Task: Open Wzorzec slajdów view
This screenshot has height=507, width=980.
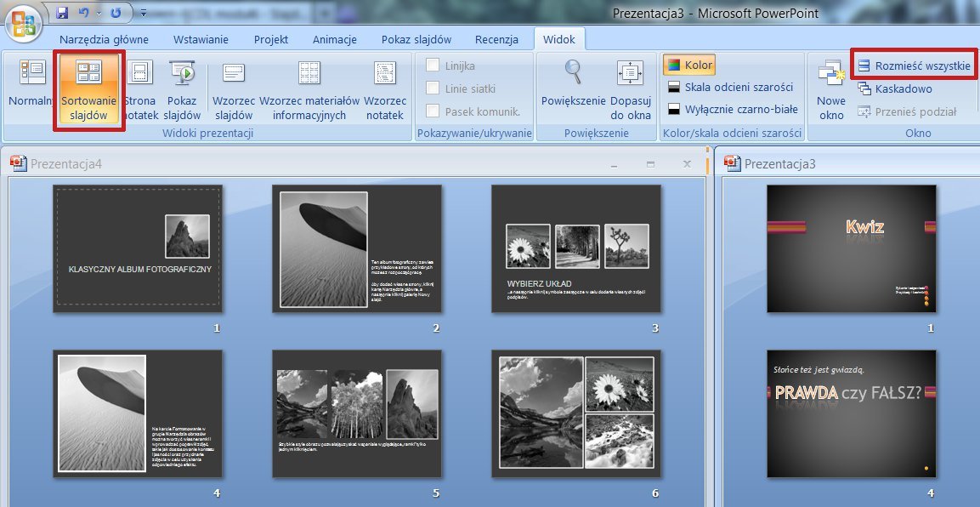Action: [234, 91]
